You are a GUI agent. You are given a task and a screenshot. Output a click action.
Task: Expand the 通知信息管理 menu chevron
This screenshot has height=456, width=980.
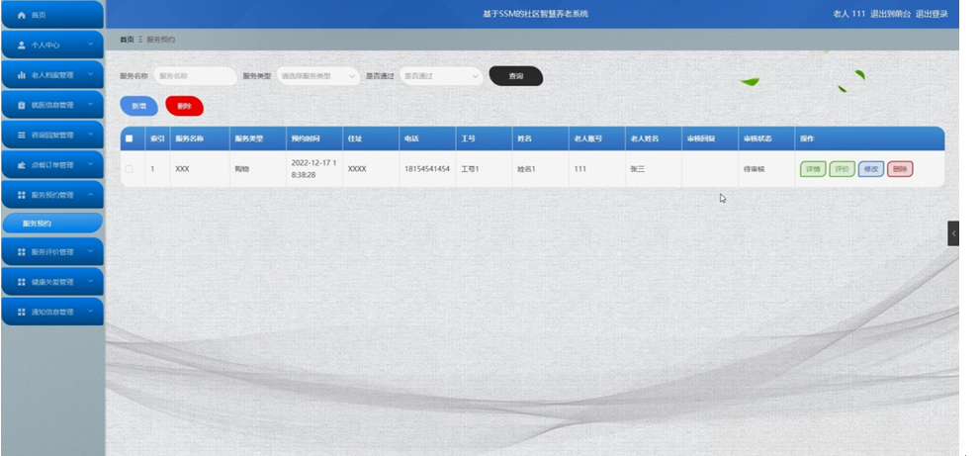point(91,313)
